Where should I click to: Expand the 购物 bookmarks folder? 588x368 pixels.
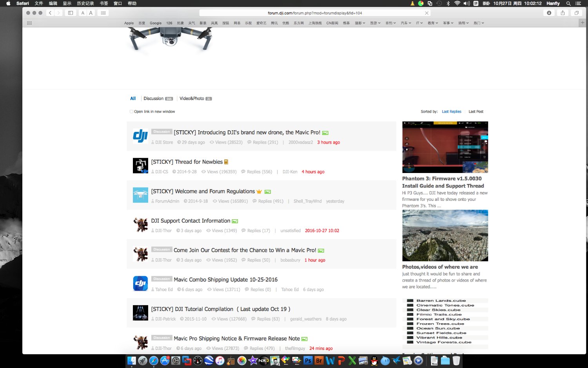point(463,23)
